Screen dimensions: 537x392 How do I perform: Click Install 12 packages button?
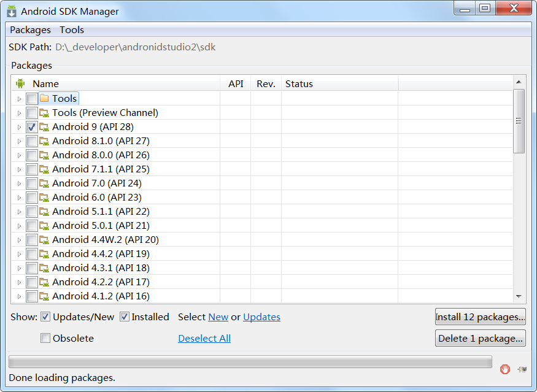(x=480, y=317)
